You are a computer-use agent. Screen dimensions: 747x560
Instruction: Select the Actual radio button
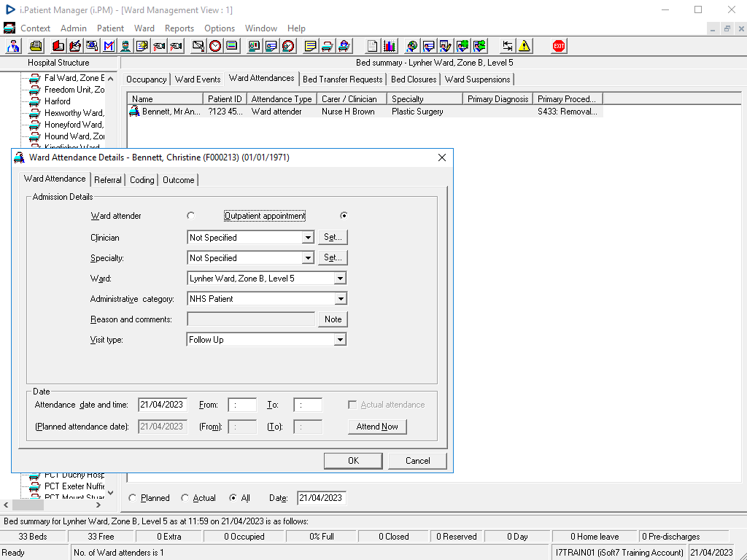(x=185, y=497)
